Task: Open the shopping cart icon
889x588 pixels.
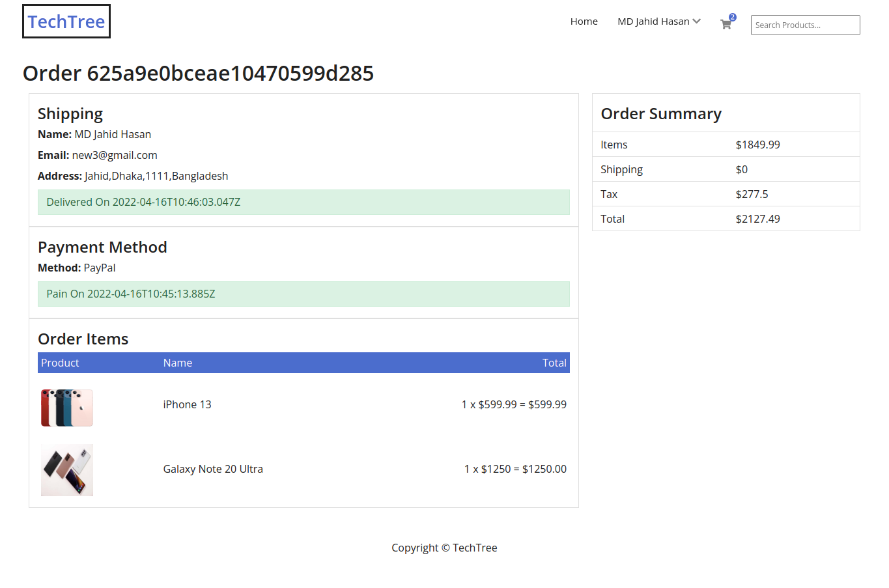Action: tap(726, 24)
